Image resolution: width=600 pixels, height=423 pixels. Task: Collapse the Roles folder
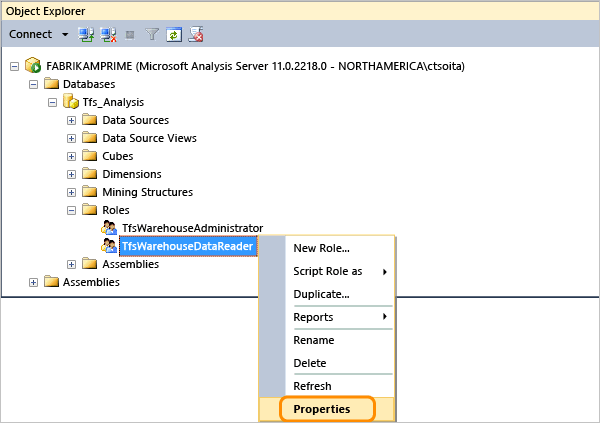pos(71,210)
